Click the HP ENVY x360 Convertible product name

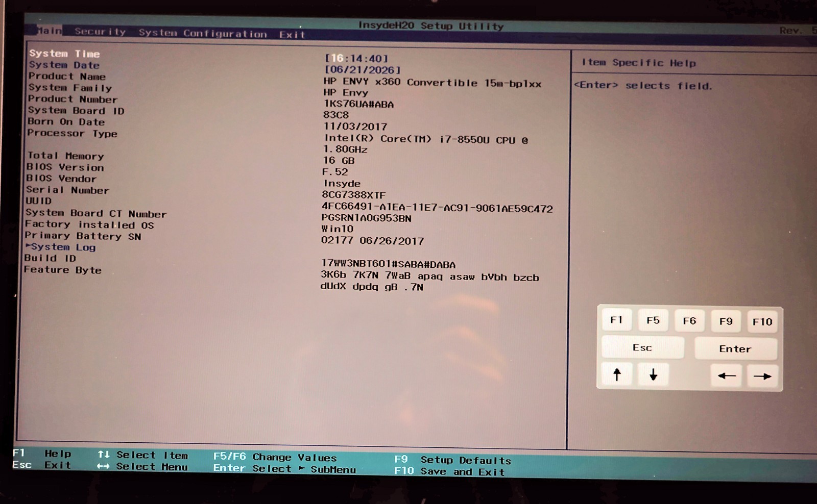(x=432, y=82)
